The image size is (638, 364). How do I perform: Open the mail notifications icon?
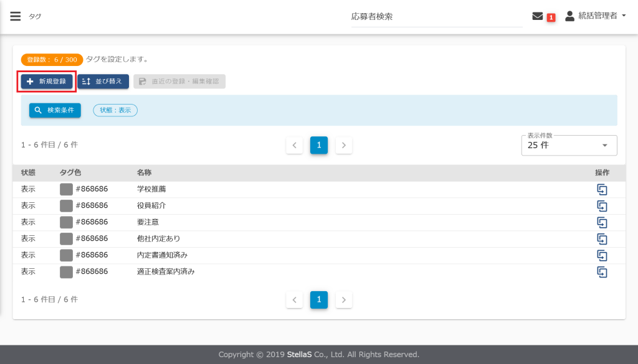coord(537,17)
